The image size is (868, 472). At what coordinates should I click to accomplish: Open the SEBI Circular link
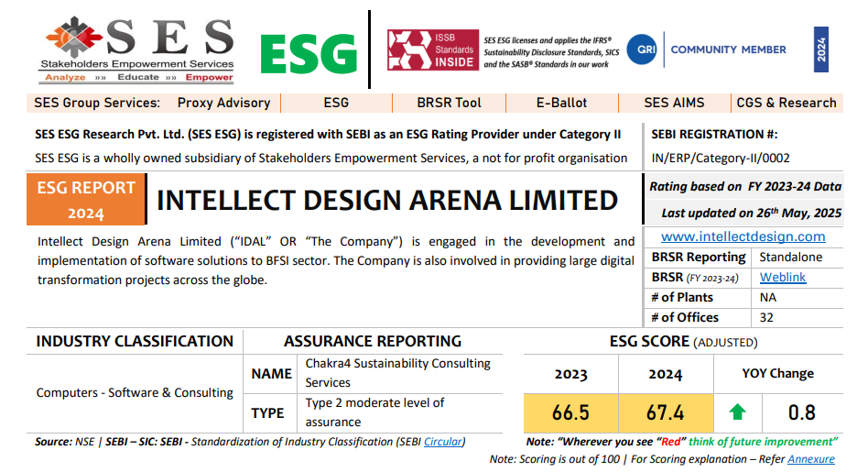[x=443, y=442]
